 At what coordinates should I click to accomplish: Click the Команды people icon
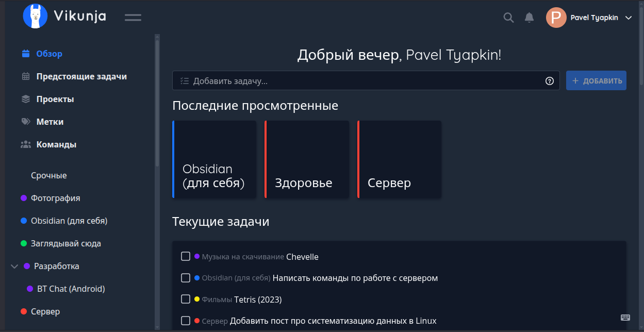[x=26, y=144]
